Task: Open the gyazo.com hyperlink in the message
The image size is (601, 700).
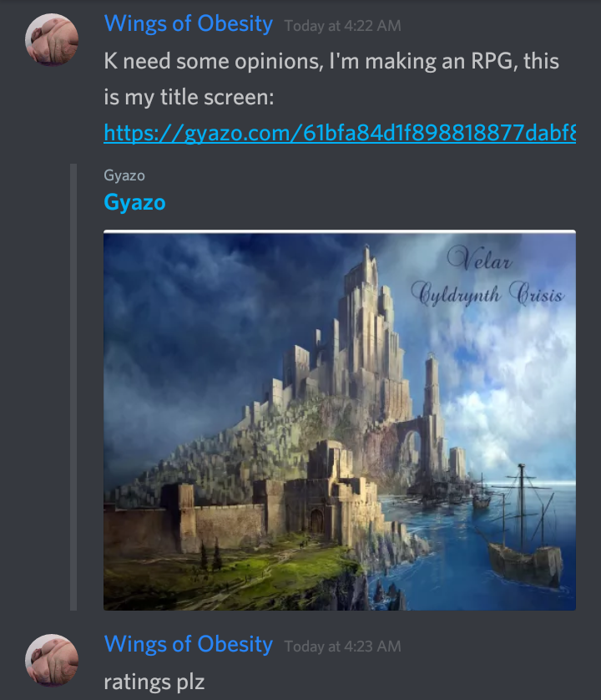Action: pyautogui.click(x=340, y=133)
